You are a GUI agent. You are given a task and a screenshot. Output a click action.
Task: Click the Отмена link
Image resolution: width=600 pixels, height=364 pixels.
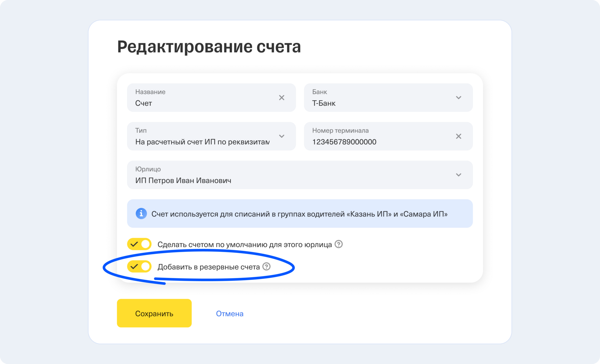pos(230,313)
